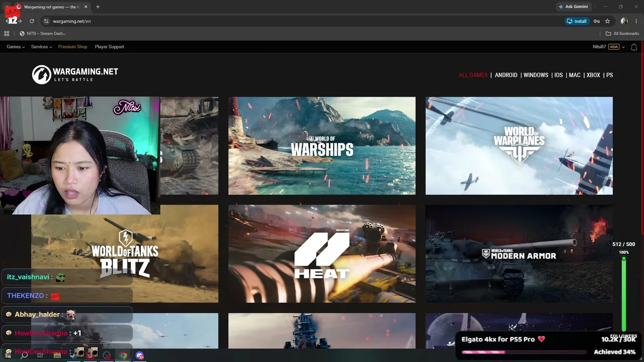This screenshot has width=644, height=362.
Task: Open a new browser tab
Action: (x=98, y=7)
